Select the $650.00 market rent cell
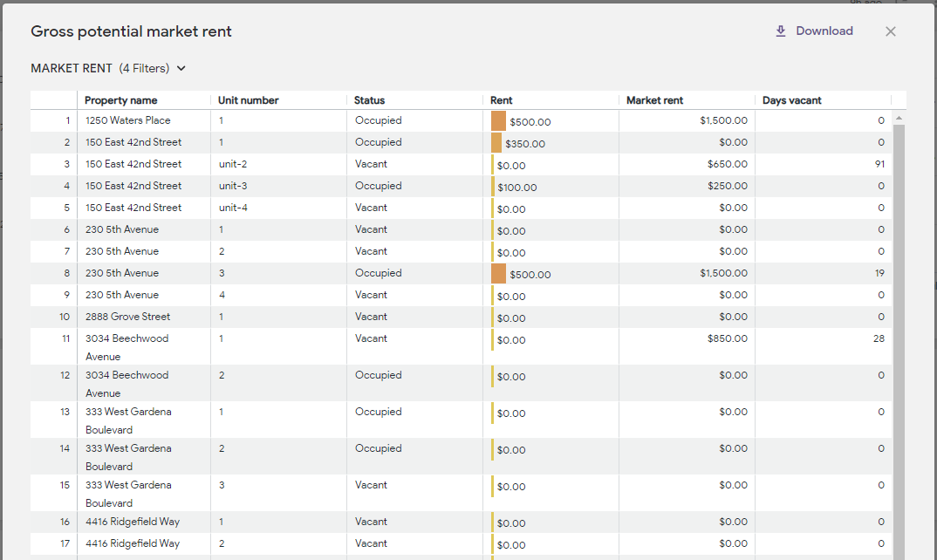The height and width of the screenshot is (560, 937). coord(687,164)
